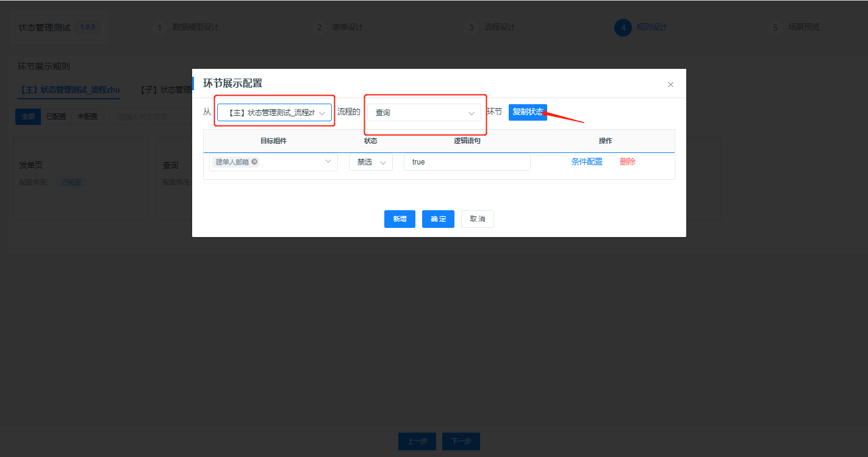Close the 环节展示配置 dialog
868x457 pixels.
pyautogui.click(x=670, y=85)
